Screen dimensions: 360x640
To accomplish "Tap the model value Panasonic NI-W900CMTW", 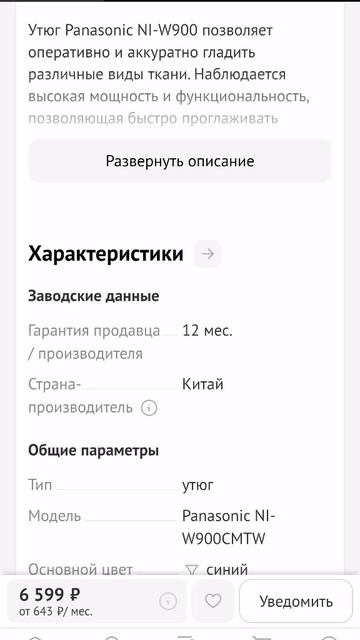I will coord(229,527).
